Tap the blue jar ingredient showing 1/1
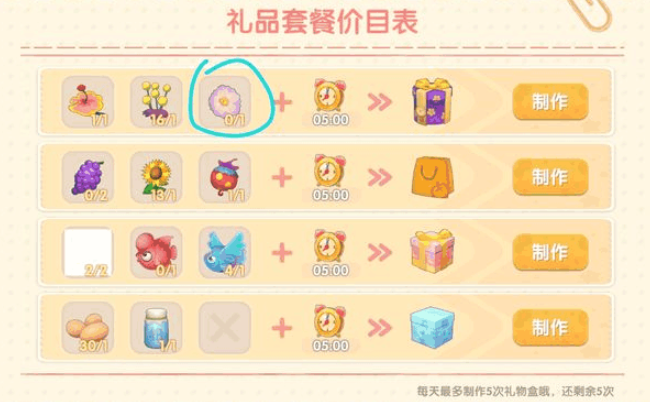The image size is (650, 402). click(156, 328)
